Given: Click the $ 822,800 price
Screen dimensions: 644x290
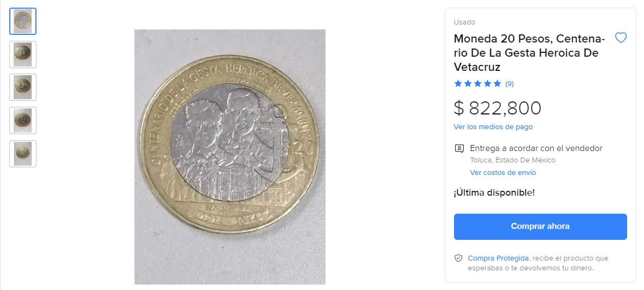Looking at the screenshot, I should (x=498, y=108).
